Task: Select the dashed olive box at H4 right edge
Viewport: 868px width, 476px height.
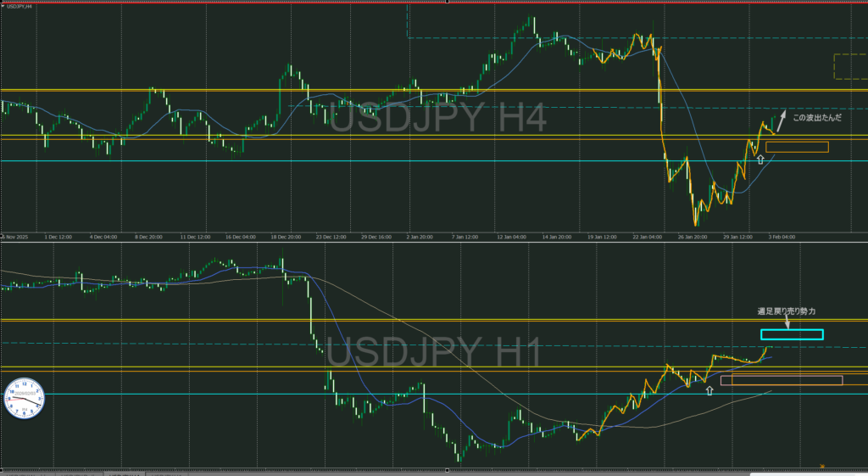Action: click(849, 66)
